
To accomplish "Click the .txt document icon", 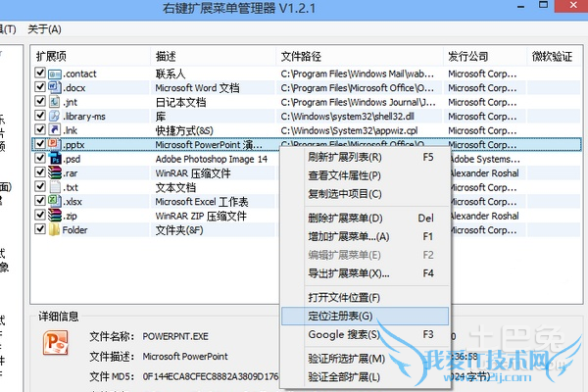I will [x=54, y=187].
